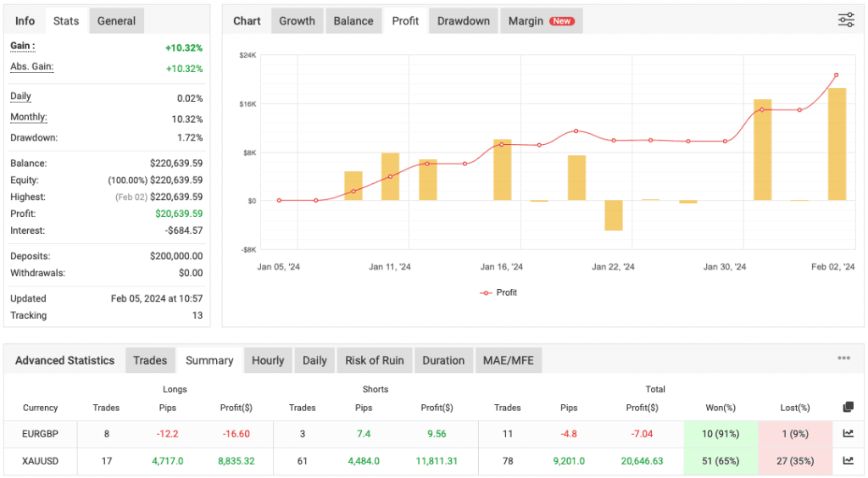The image size is (868, 478).
Task: Select the MAE/MFE tab
Action: [x=509, y=360]
